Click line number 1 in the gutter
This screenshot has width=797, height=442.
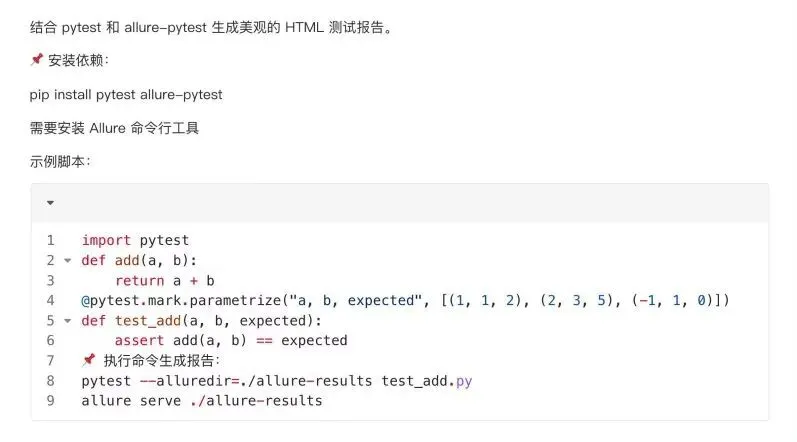click(50, 240)
